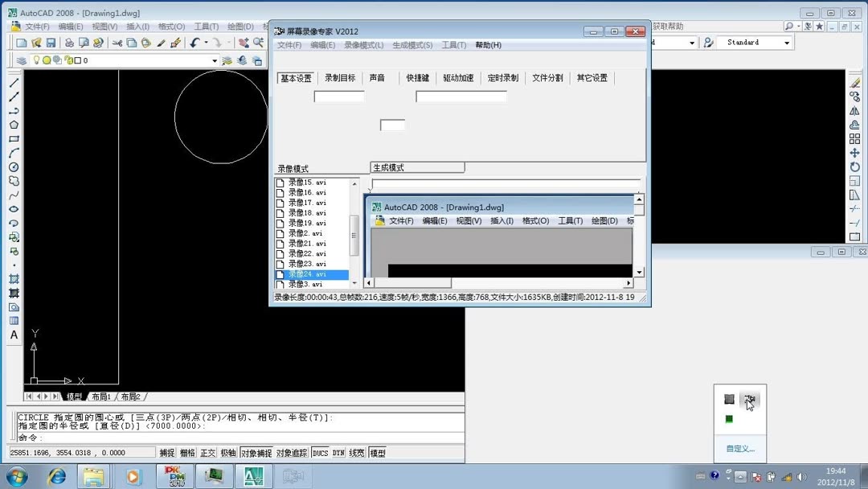This screenshot has width=868, height=489.
Task: Click 自定义... in the tray popup
Action: coord(739,448)
